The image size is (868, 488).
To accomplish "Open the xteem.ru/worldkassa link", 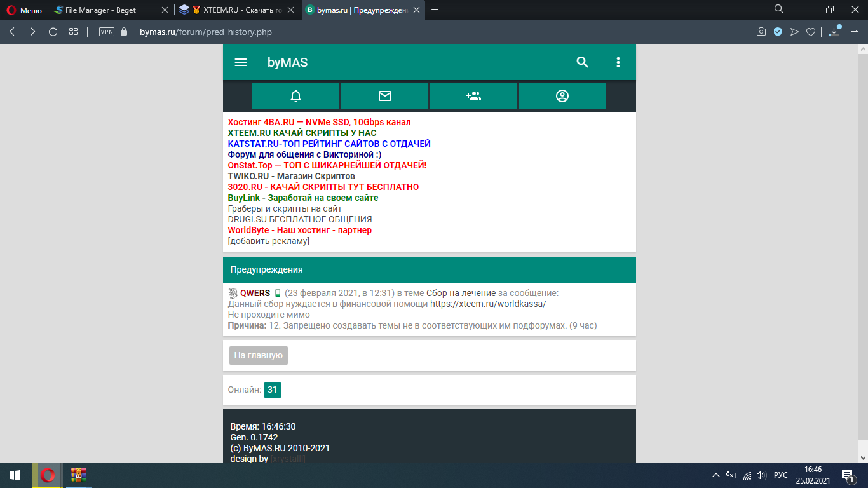I will (487, 304).
